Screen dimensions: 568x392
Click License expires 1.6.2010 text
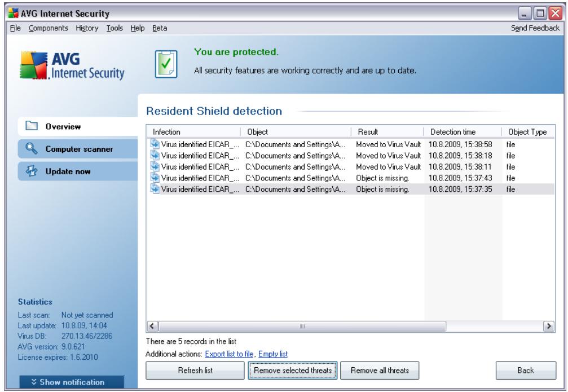58,357
